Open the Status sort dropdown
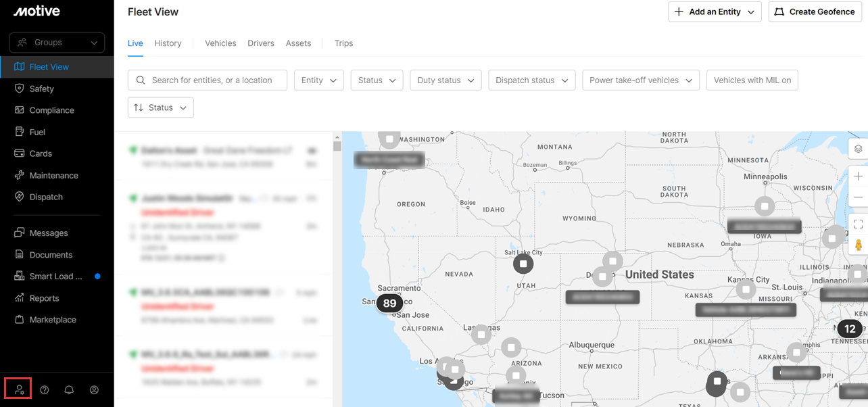 coord(160,107)
